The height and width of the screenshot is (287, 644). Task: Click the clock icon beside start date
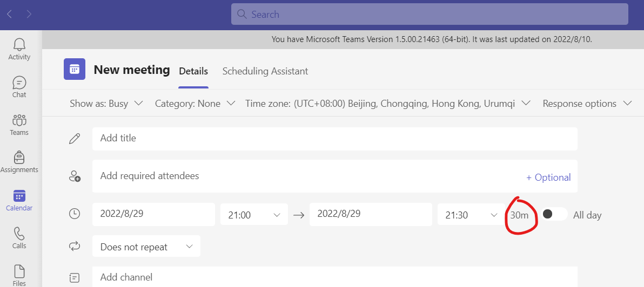coord(75,214)
